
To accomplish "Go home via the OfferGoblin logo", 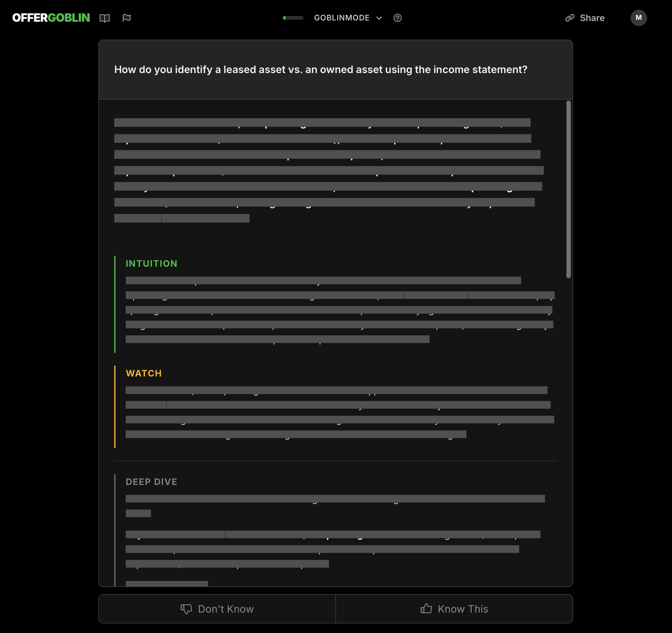I will coord(51,18).
